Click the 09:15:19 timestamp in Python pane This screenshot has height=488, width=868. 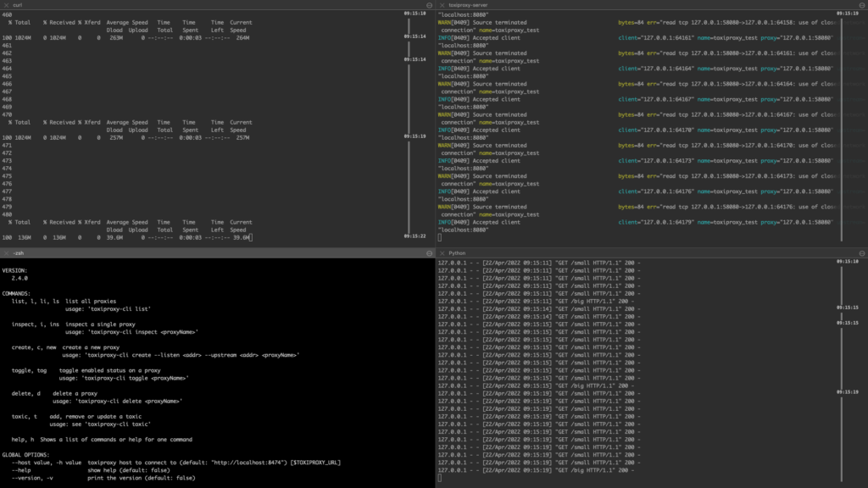(x=848, y=391)
